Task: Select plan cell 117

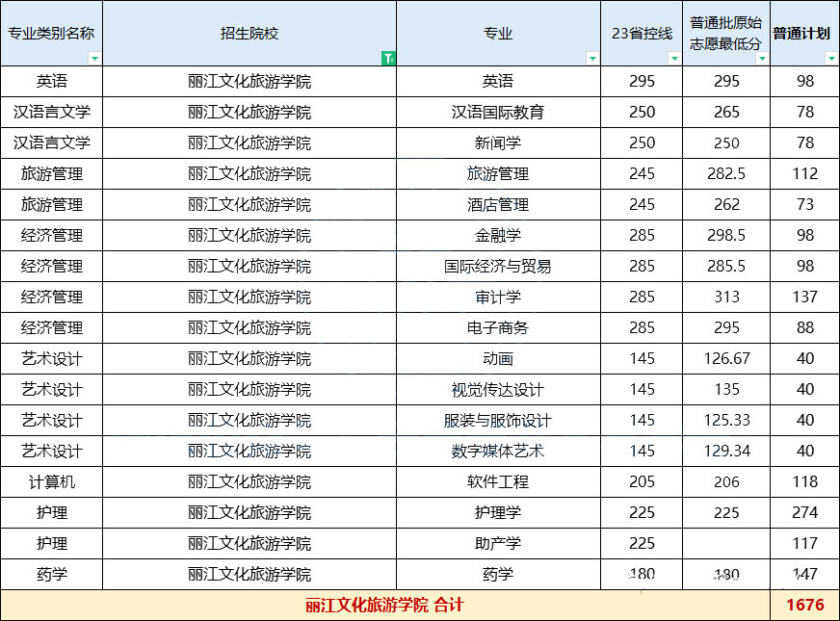Action: [x=804, y=544]
